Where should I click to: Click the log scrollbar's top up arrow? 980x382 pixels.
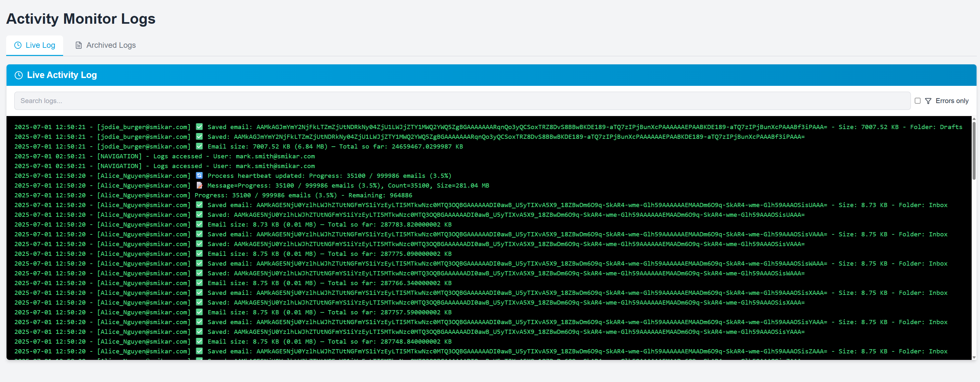pos(974,119)
